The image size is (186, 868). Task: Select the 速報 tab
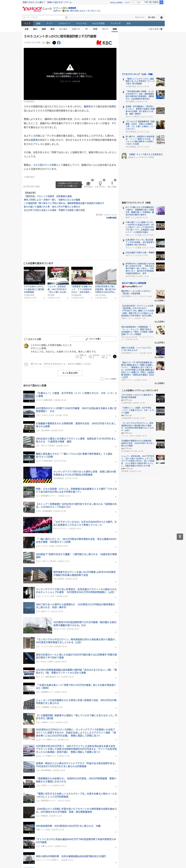(x=38, y=24)
